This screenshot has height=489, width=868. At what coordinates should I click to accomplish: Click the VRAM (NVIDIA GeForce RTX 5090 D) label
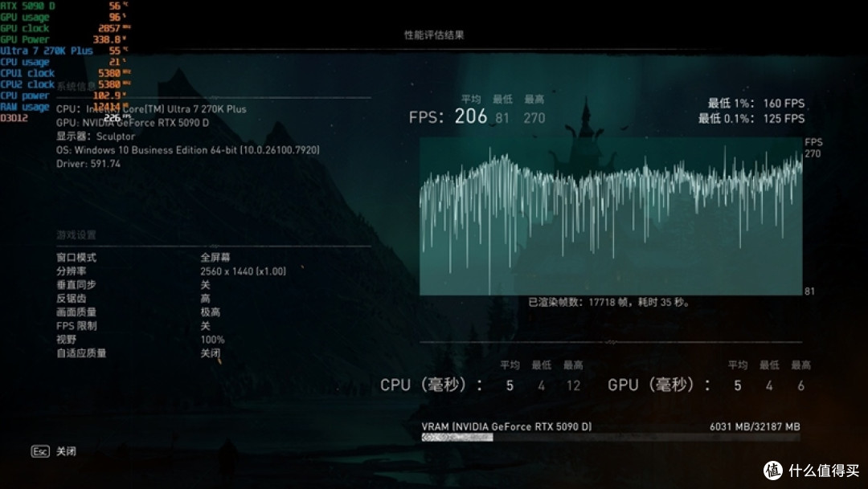506,426
